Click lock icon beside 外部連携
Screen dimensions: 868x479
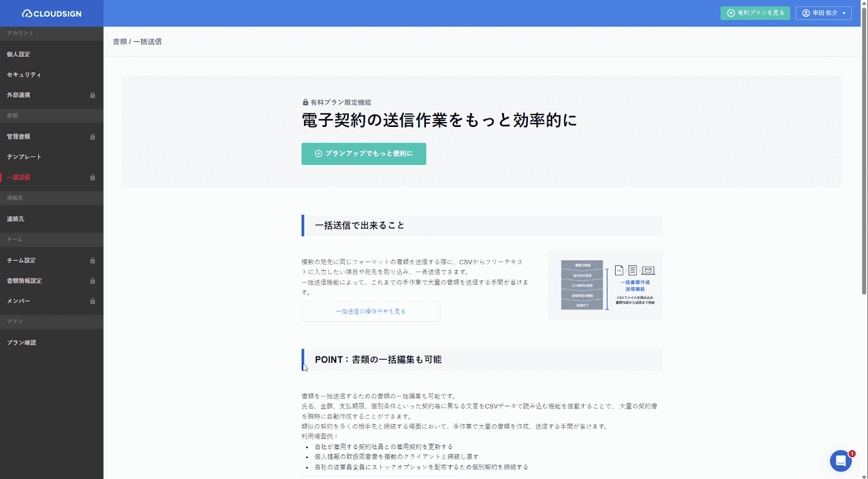coord(92,95)
